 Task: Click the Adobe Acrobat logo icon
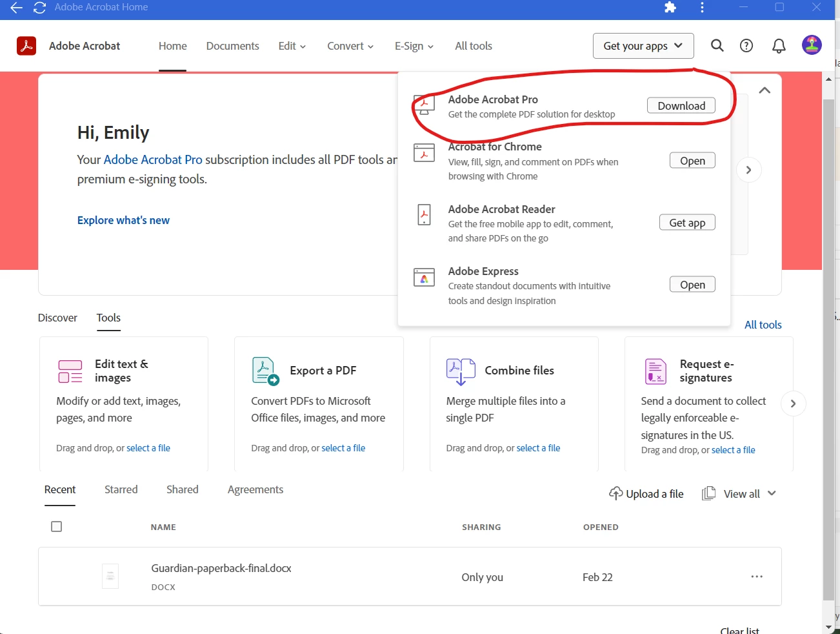click(26, 46)
